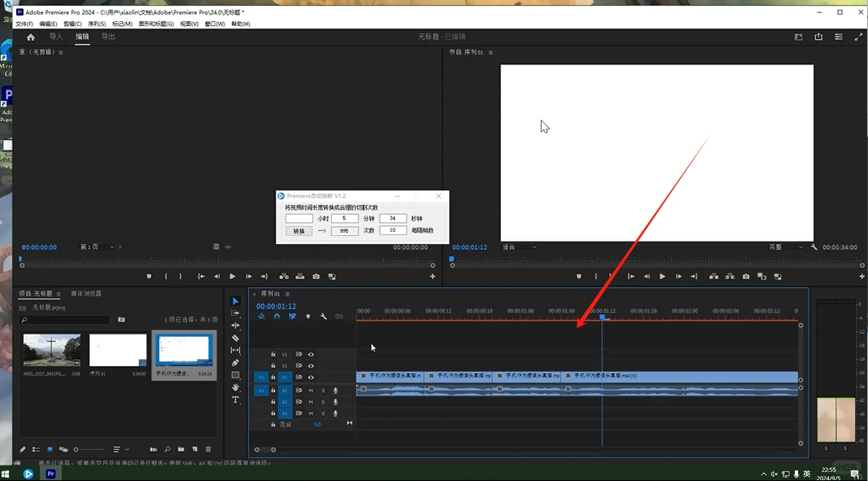The width and height of the screenshot is (868, 481).
Task: Open the Program monitor 节目 panel menu
Action: (x=491, y=52)
